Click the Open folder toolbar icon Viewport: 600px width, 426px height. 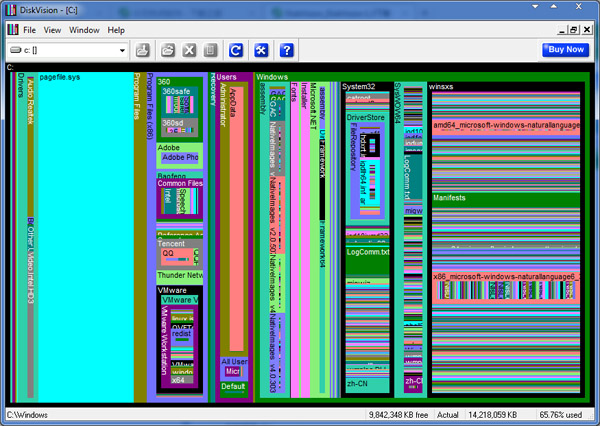point(168,50)
